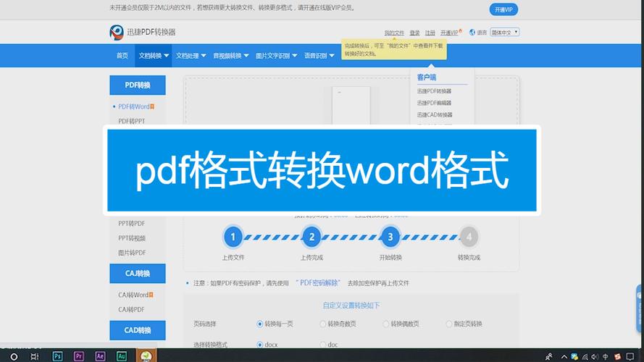Select 指定页转换 radio button
This screenshot has width=644, height=362.
449,324
